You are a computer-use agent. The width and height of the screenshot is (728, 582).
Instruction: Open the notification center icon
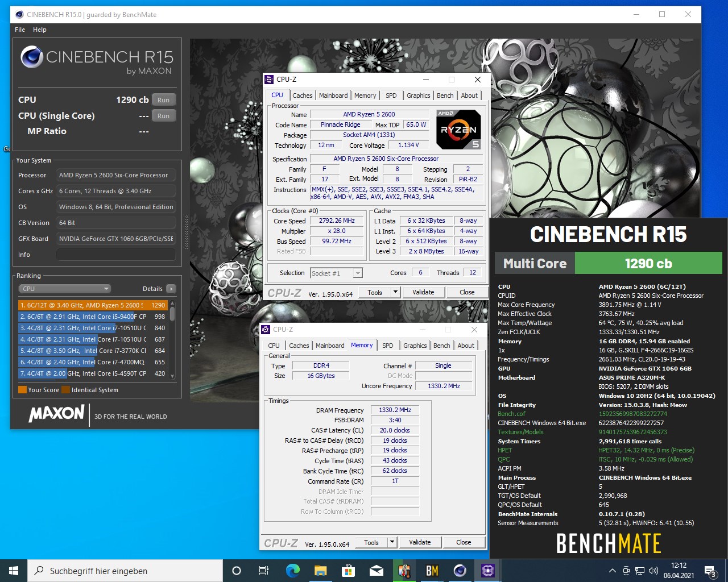pos(710,571)
